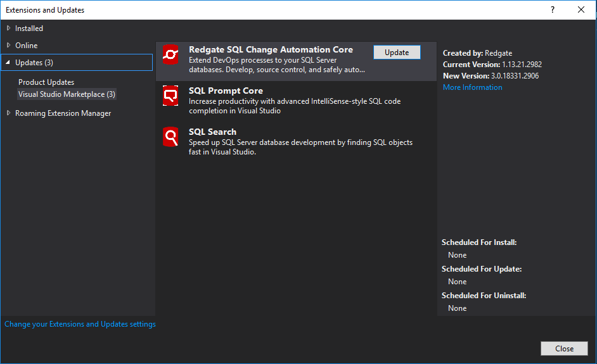Select the SQL Search title text
This screenshot has width=597, height=364.
[x=212, y=132]
